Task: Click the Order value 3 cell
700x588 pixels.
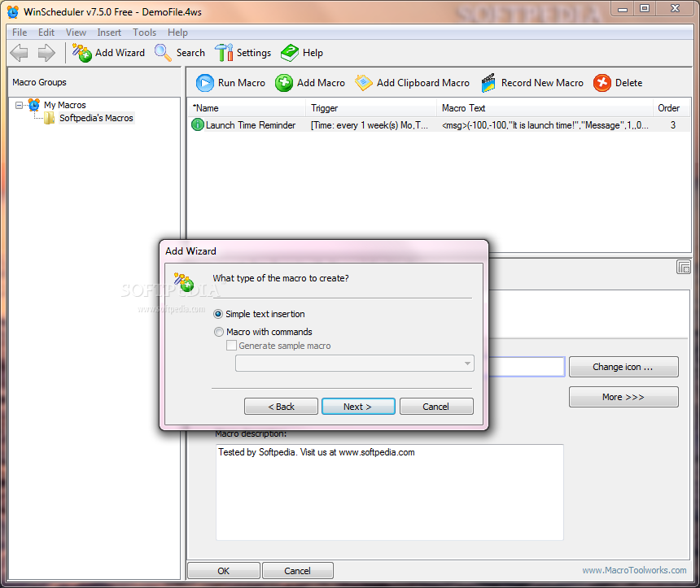Action: click(x=673, y=125)
